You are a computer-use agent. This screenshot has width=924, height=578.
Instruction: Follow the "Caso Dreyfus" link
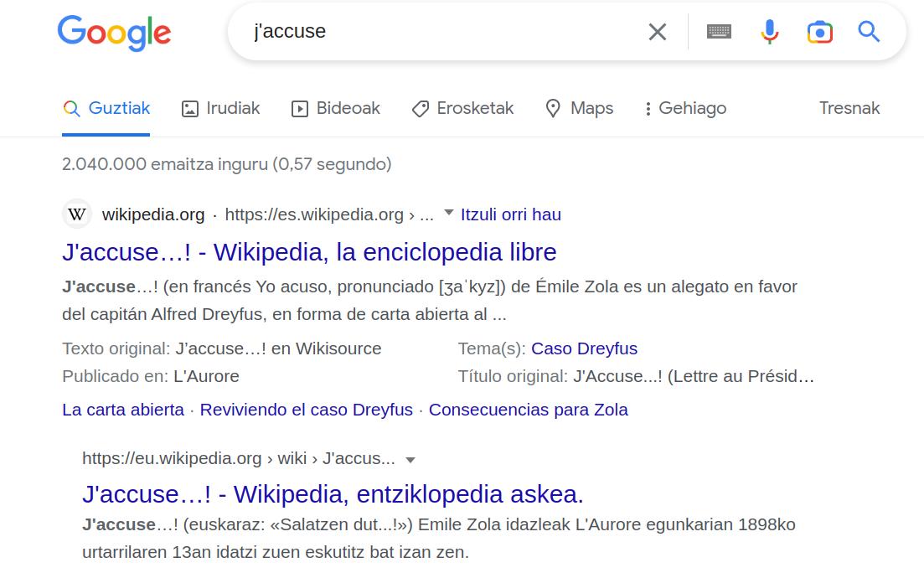584,348
